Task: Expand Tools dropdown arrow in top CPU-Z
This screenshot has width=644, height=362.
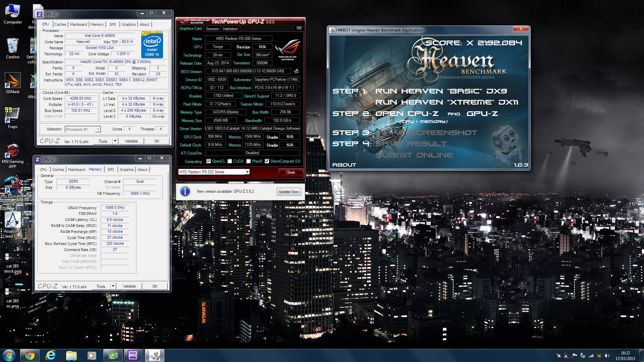Action: pos(115,141)
